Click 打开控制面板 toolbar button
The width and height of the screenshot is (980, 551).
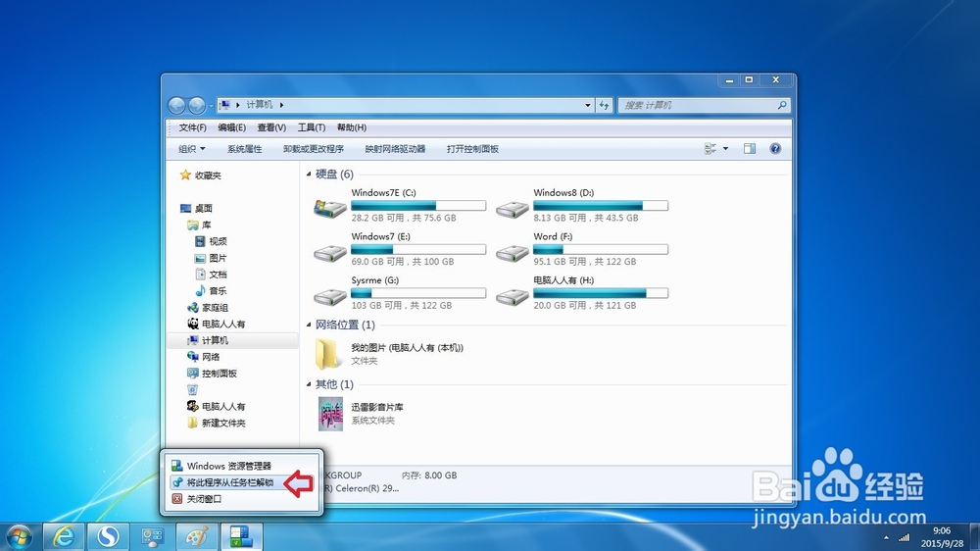472,149
